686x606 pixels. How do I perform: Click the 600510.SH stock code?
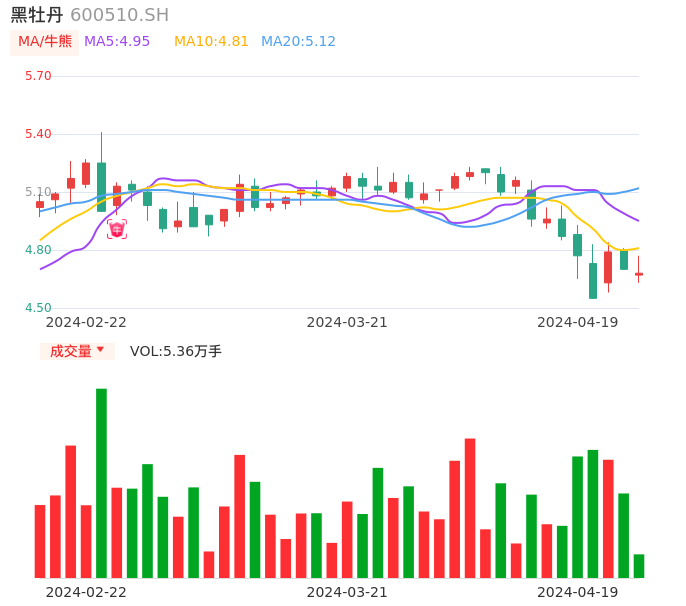tap(119, 15)
